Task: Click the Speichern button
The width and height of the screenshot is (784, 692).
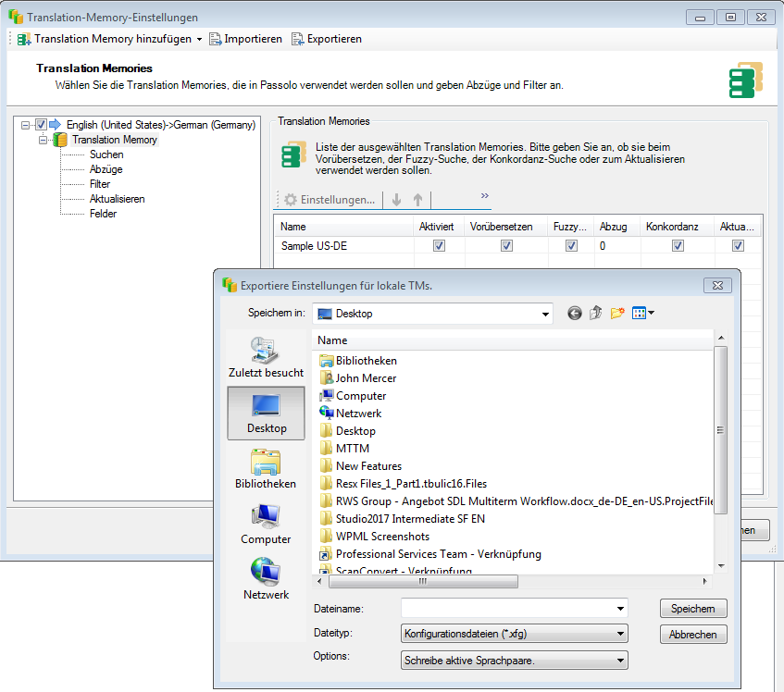Action: click(692, 609)
